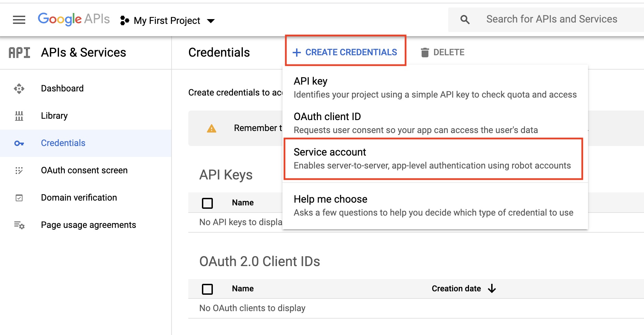Select the Credentials key icon
This screenshot has width=644, height=335.
[19, 143]
